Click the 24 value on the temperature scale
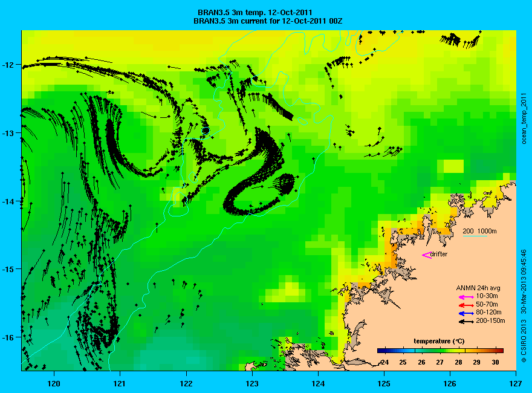 [384, 362]
